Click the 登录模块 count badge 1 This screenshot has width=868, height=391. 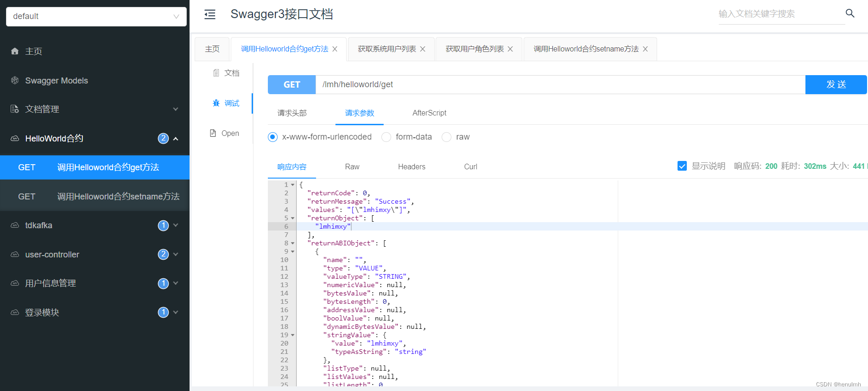[x=163, y=312]
